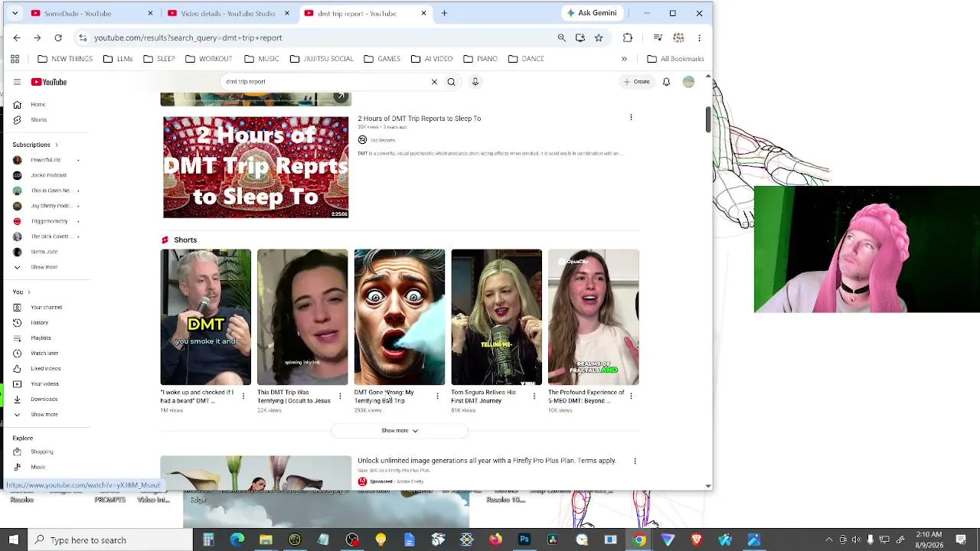This screenshot has height=551, width=980.
Task: Expand Show more Shorts
Action: pos(400,431)
